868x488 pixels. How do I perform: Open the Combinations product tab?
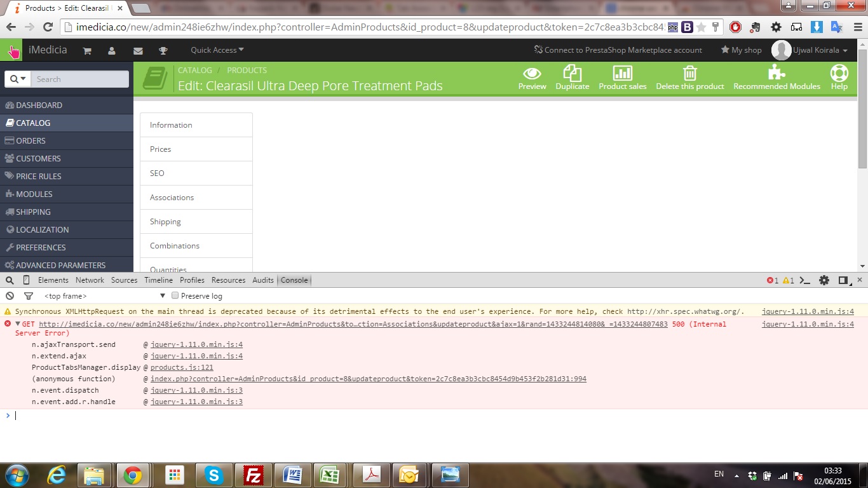click(196, 246)
